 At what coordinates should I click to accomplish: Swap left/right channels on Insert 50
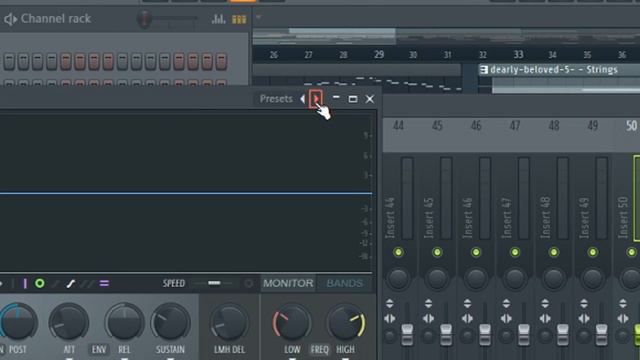pos(622,319)
